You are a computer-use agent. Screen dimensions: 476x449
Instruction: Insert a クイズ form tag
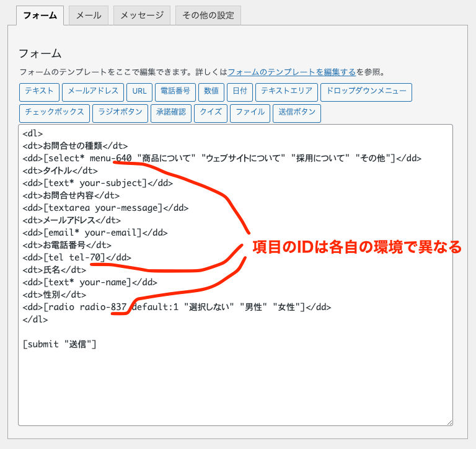pyautogui.click(x=211, y=113)
